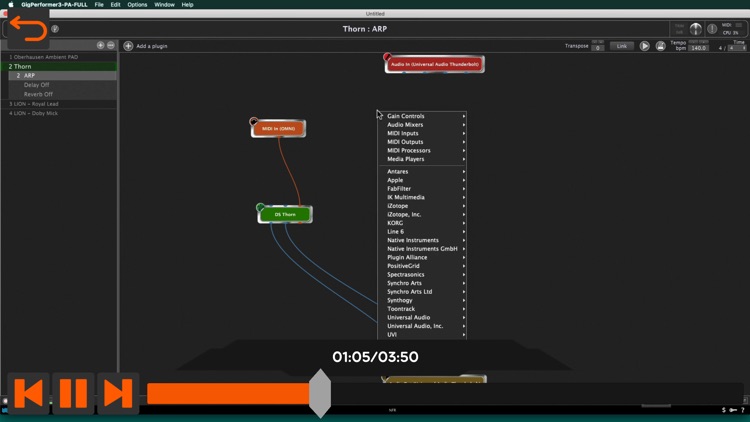
Task: Choose Universal Audio in context menu
Action: tap(422, 317)
